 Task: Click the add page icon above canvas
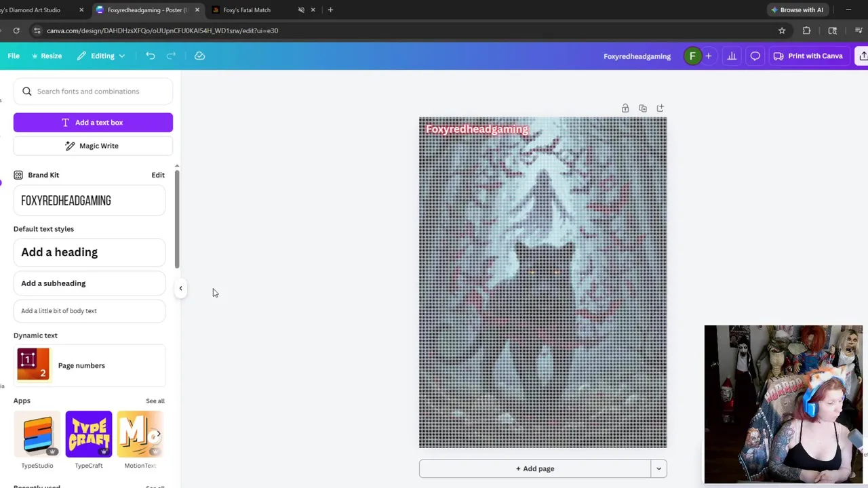point(660,108)
